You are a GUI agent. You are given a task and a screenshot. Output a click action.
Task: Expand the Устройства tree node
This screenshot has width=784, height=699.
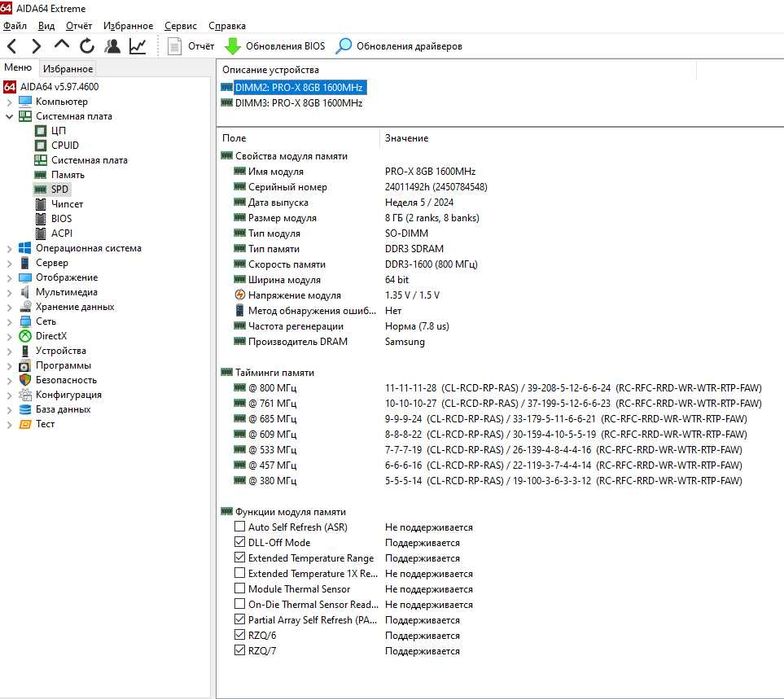[x=10, y=351]
